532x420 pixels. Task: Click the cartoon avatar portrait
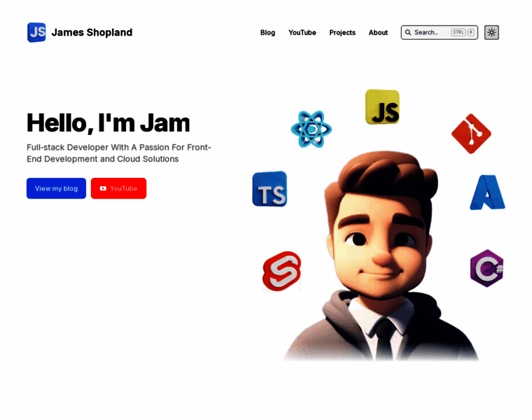[381, 256]
